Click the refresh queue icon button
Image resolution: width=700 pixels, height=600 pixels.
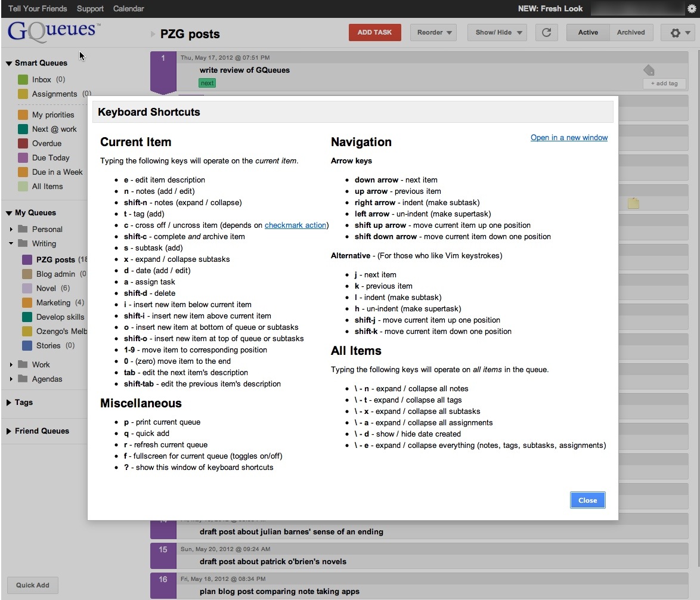(546, 33)
